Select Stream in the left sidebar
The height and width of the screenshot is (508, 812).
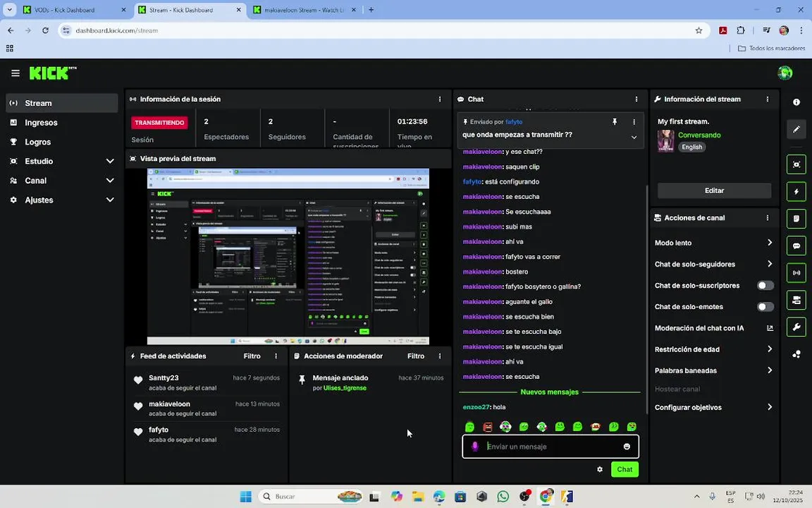tap(62, 103)
